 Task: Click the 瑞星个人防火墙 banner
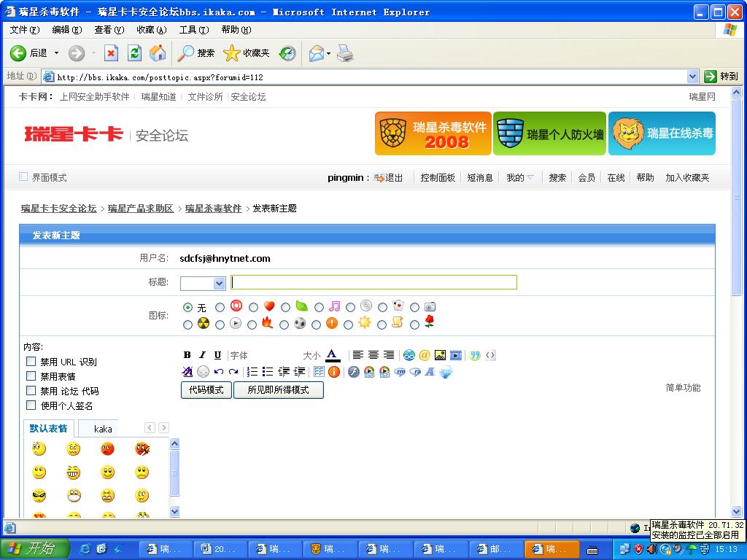(549, 133)
